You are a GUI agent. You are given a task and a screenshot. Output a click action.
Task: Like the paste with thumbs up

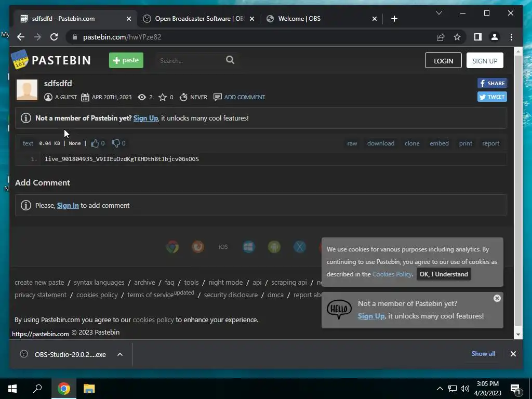tap(95, 143)
